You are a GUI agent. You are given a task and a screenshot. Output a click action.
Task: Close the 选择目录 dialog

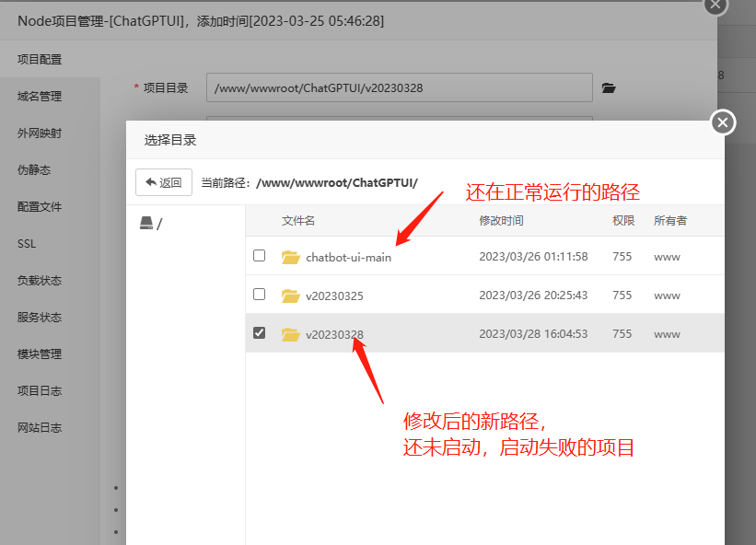(x=723, y=122)
